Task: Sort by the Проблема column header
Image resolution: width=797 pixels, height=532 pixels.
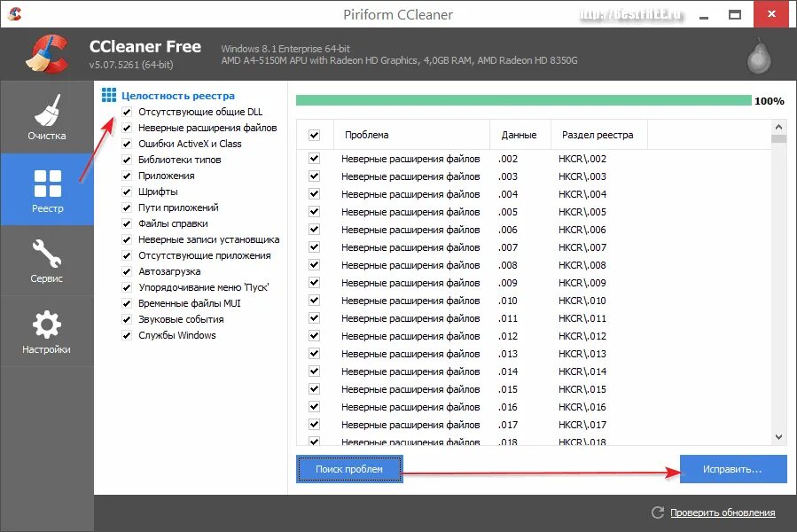Action: click(411, 135)
